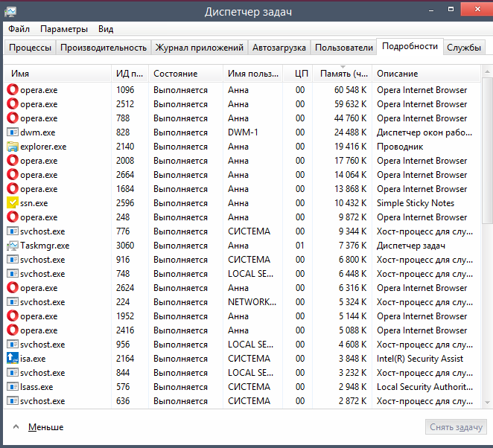The height and width of the screenshot is (448, 493).
Task: Click the Opera icon in row with PID 1952
Action: (x=13, y=316)
